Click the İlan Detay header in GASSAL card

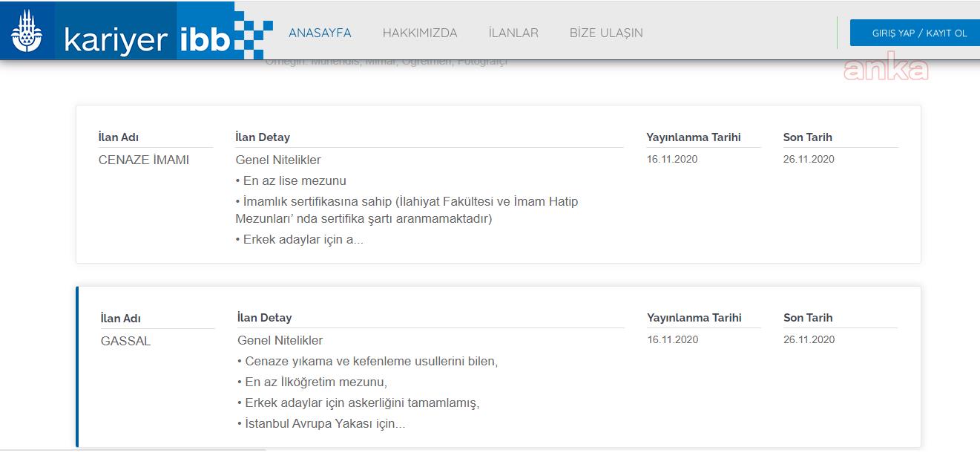coord(265,318)
